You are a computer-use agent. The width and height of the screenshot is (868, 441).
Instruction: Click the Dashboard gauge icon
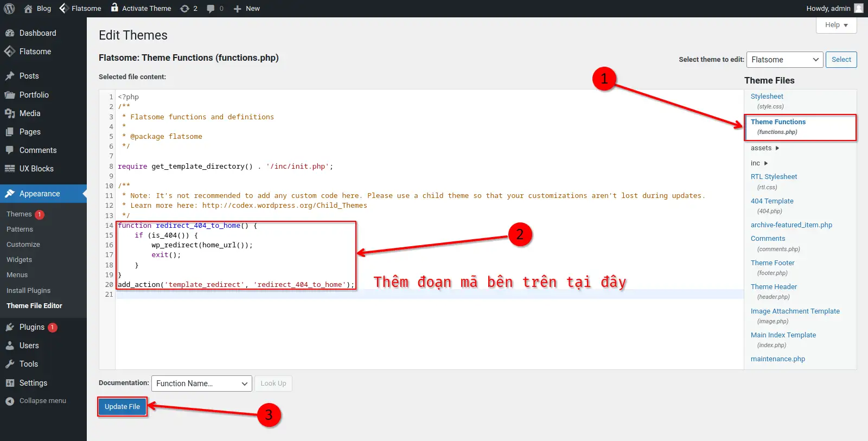[x=10, y=33]
